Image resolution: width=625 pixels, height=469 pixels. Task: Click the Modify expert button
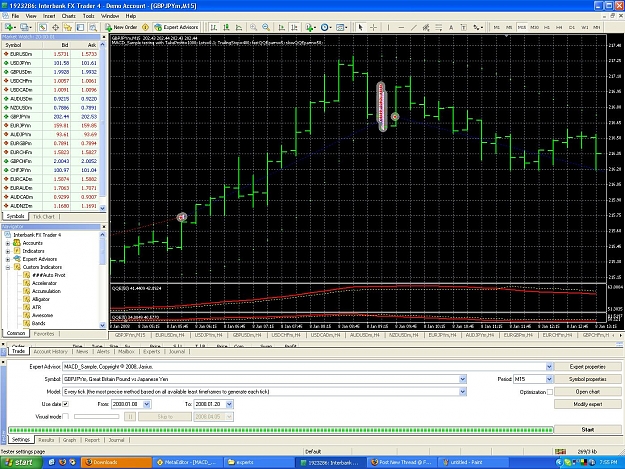click(588, 404)
